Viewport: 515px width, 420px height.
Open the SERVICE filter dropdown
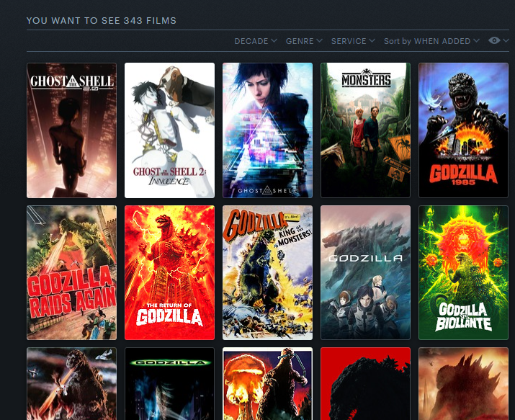pos(353,41)
